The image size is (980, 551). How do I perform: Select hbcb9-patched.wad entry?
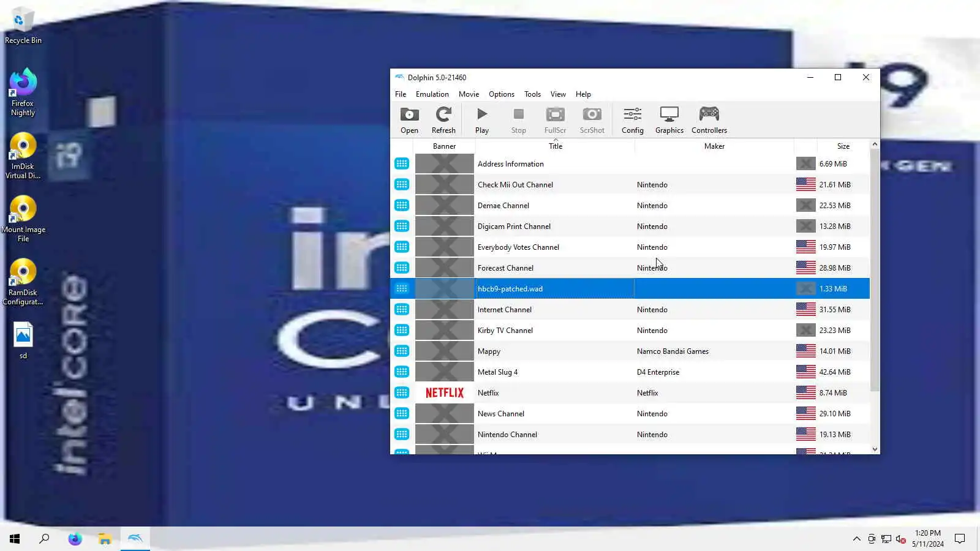point(630,289)
